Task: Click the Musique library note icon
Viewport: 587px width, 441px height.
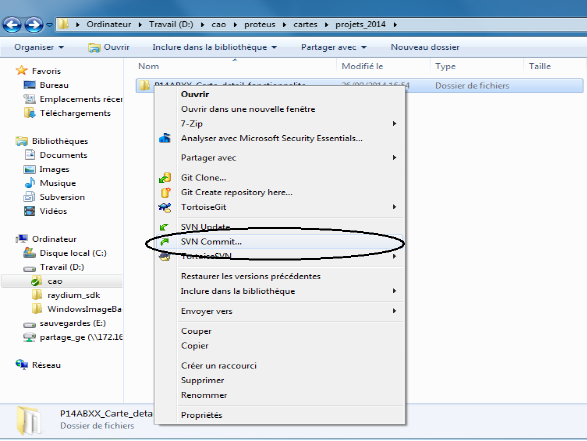Action: point(30,183)
